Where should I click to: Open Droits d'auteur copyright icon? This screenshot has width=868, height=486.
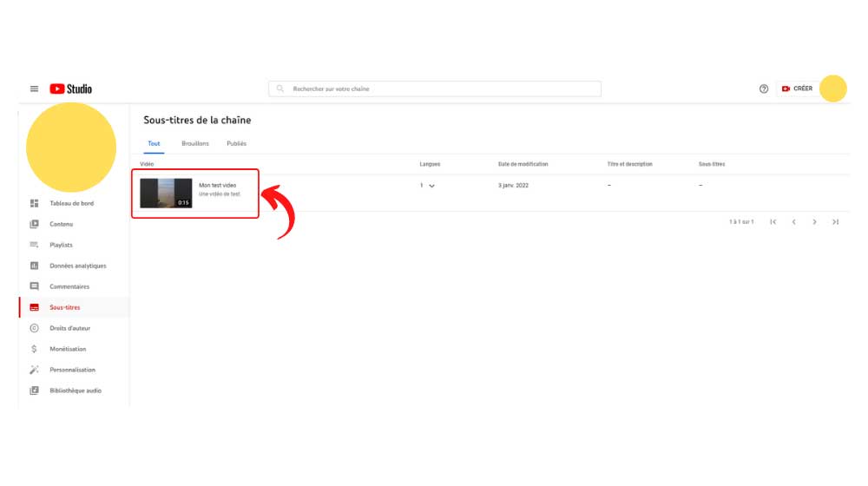click(x=35, y=328)
